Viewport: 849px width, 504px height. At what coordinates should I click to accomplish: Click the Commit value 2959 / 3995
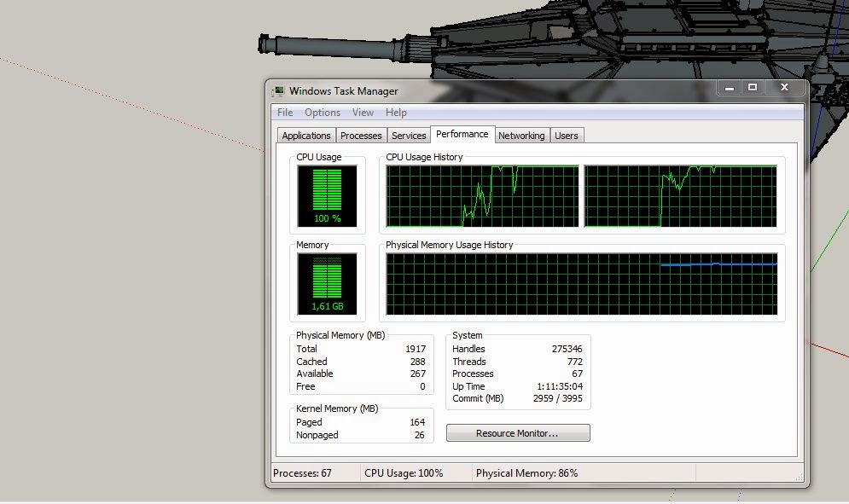[558, 398]
